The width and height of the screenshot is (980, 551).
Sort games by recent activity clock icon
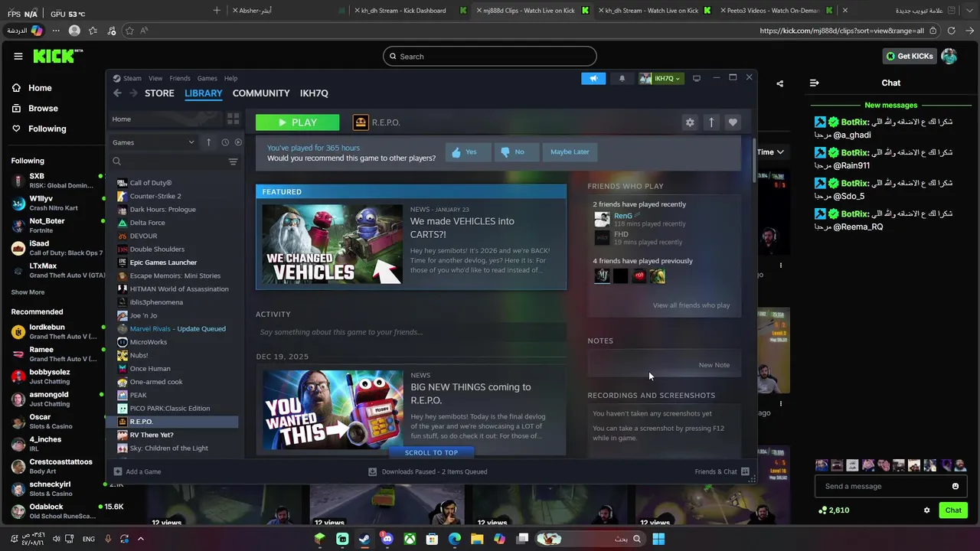coord(225,142)
